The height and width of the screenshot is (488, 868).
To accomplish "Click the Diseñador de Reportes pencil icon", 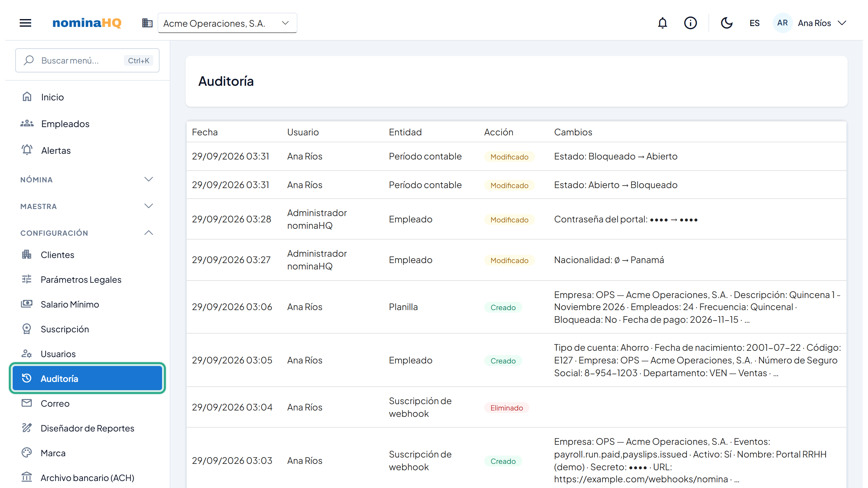I will click(27, 428).
